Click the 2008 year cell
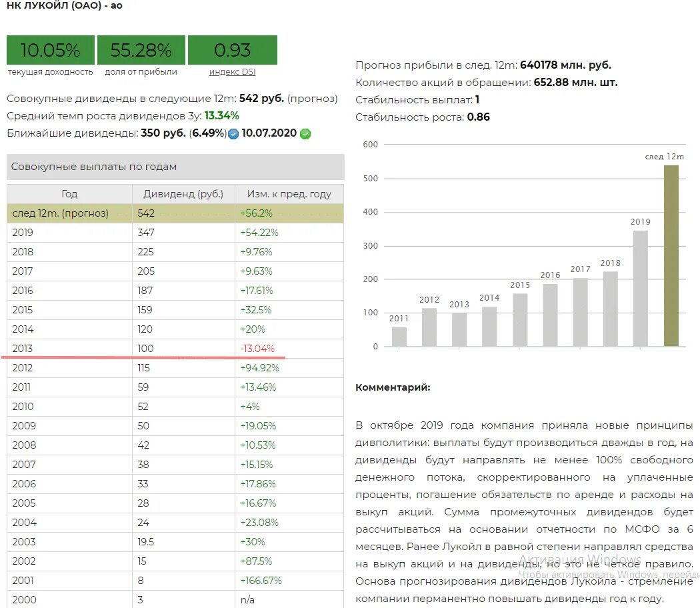700x608 pixels. click(69, 445)
